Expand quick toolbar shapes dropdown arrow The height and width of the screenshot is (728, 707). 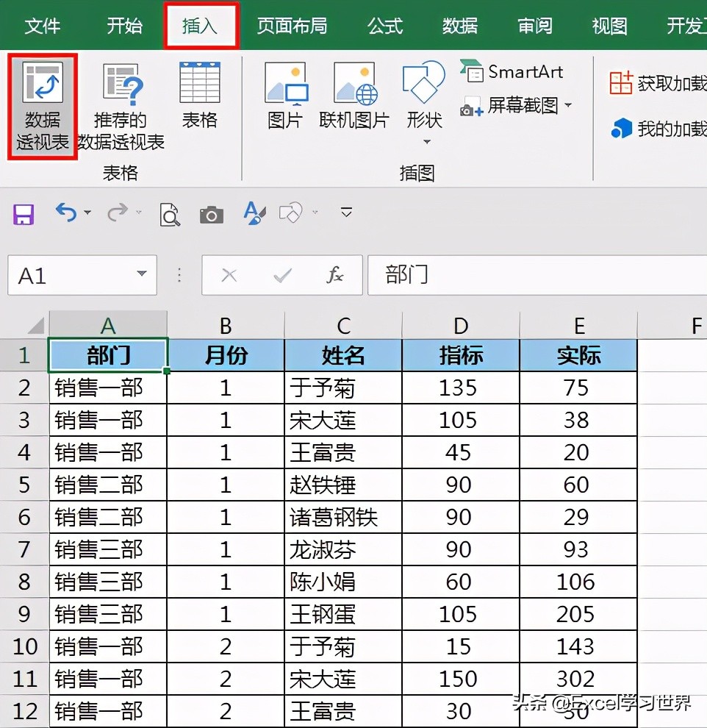click(x=315, y=213)
